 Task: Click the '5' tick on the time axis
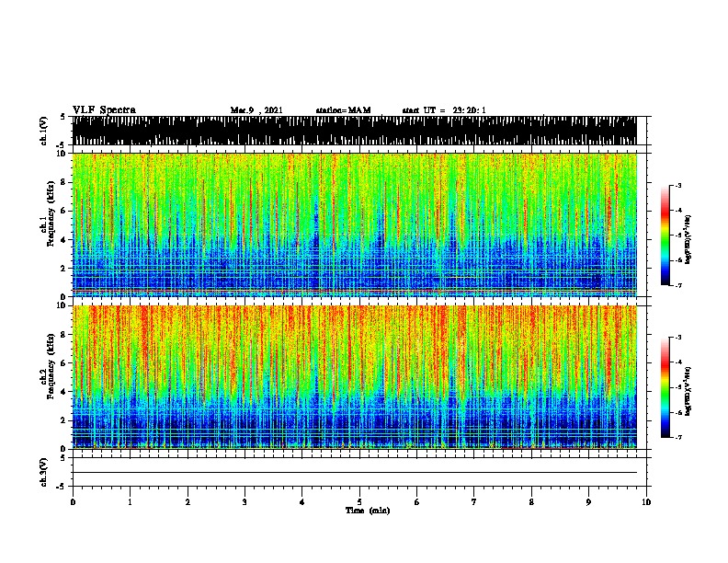(x=359, y=502)
